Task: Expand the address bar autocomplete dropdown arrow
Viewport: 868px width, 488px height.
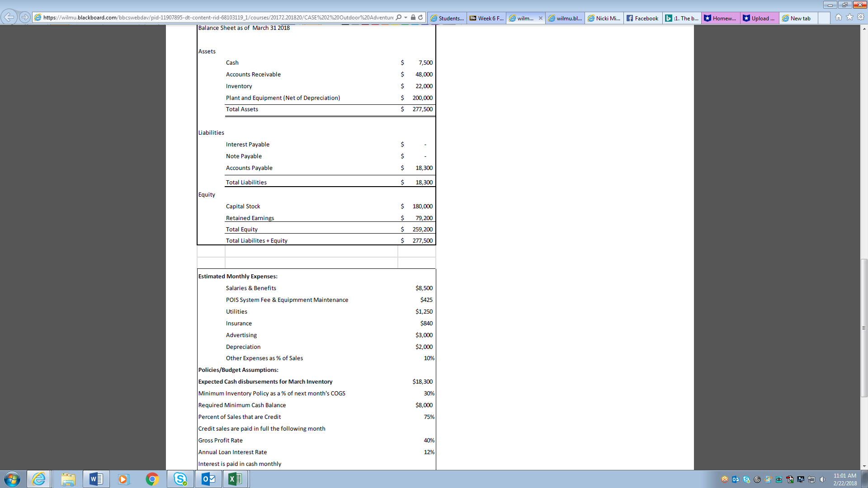Action: coord(406,18)
